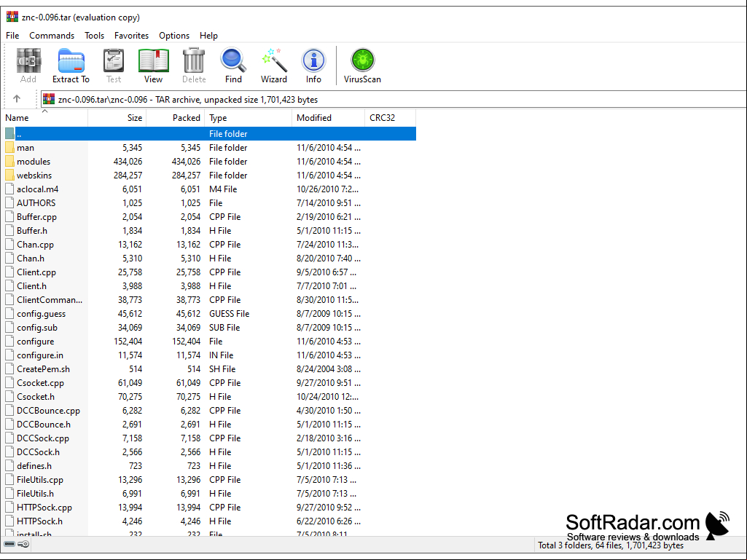
Task: Sort files by Type column header
Action: point(249,118)
